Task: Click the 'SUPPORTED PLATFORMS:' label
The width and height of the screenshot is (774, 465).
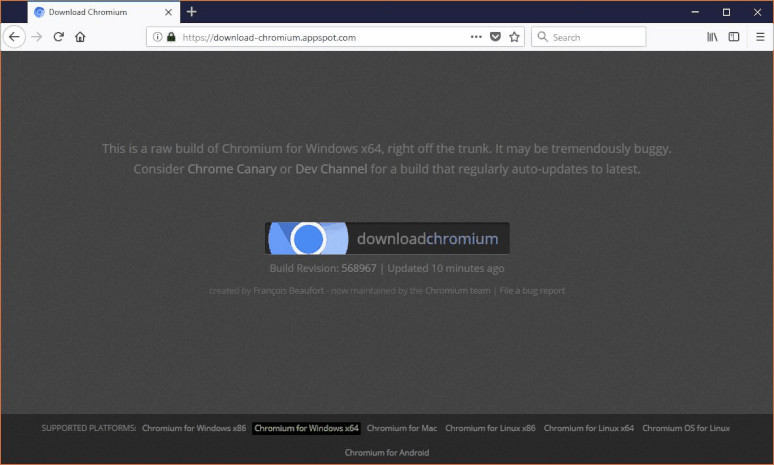Action: (x=89, y=428)
